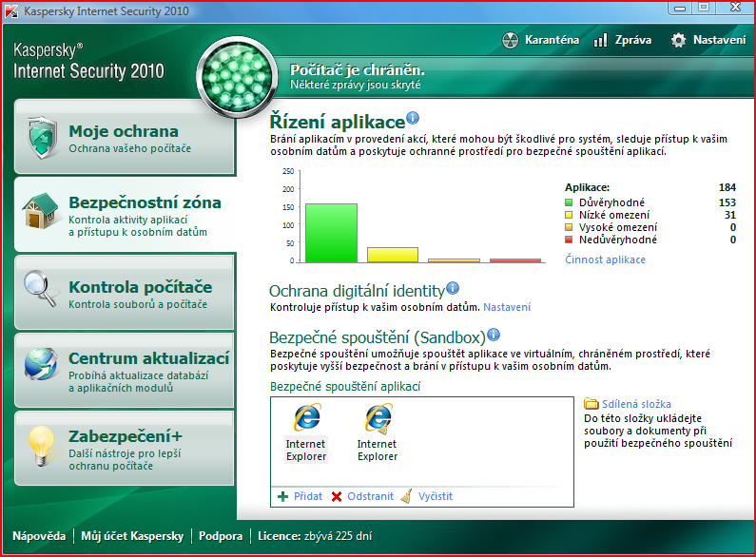
Task: Click the Bezpečné spouštění aplikací heading
Action: [x=345, y=387]
